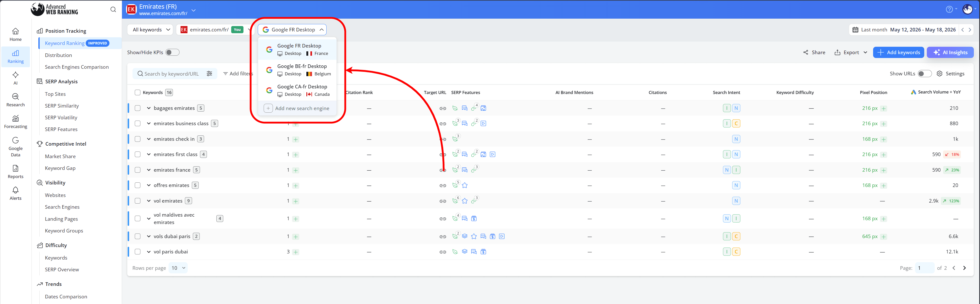Click the Emirates EK project logo
This screenshot has width=980, height=304.
tap(131, 9)
